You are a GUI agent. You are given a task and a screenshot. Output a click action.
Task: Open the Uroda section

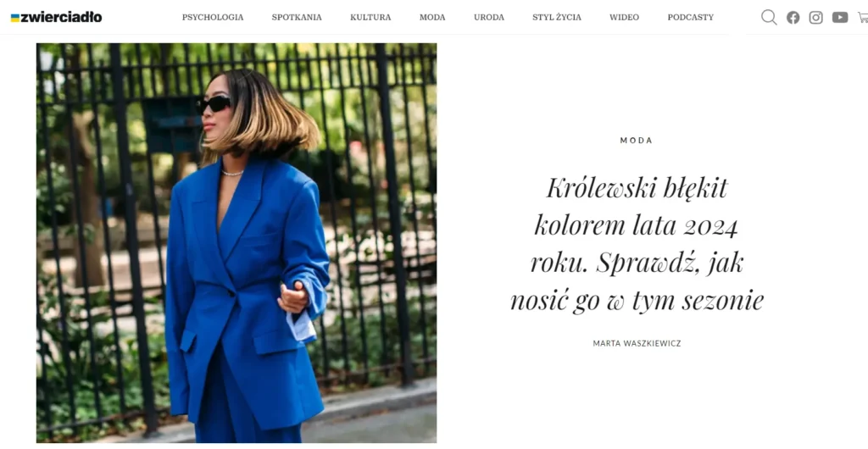coord(489,17)
